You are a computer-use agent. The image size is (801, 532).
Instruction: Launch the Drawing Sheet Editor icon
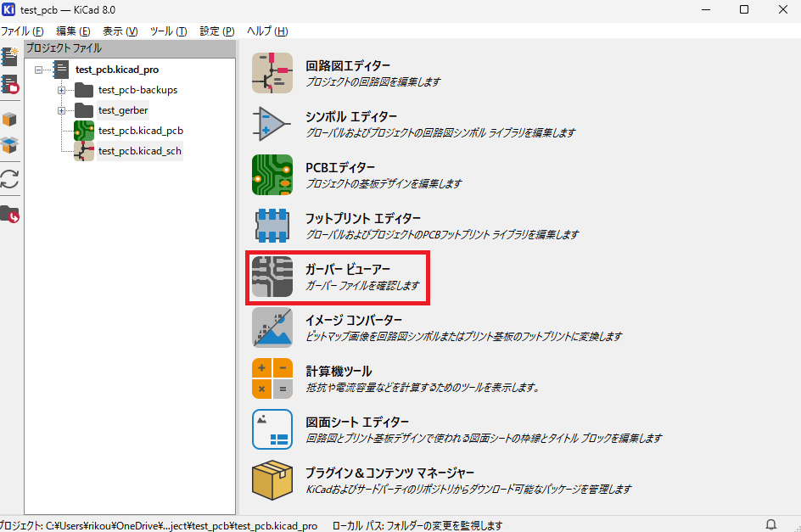272,429
